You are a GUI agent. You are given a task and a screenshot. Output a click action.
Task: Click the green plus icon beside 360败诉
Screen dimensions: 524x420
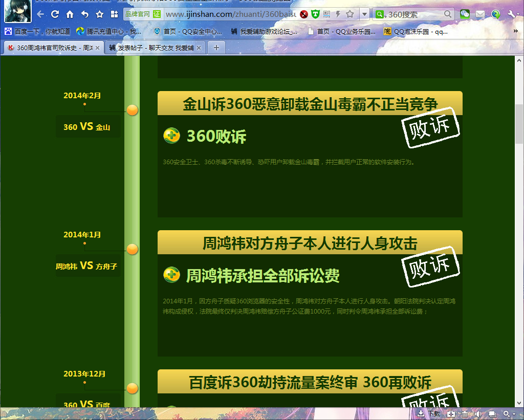pyautogui.click(x=172, y=136)
